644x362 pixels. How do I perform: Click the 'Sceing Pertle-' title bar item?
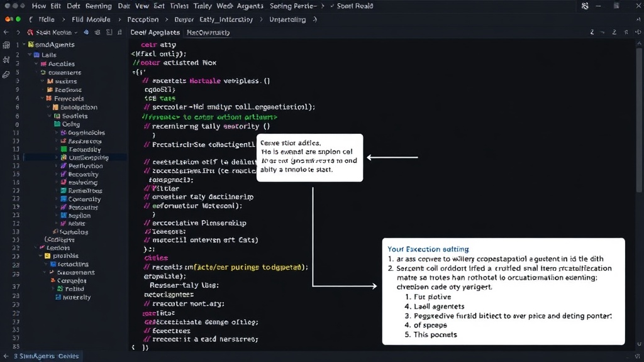pos(293,6)
